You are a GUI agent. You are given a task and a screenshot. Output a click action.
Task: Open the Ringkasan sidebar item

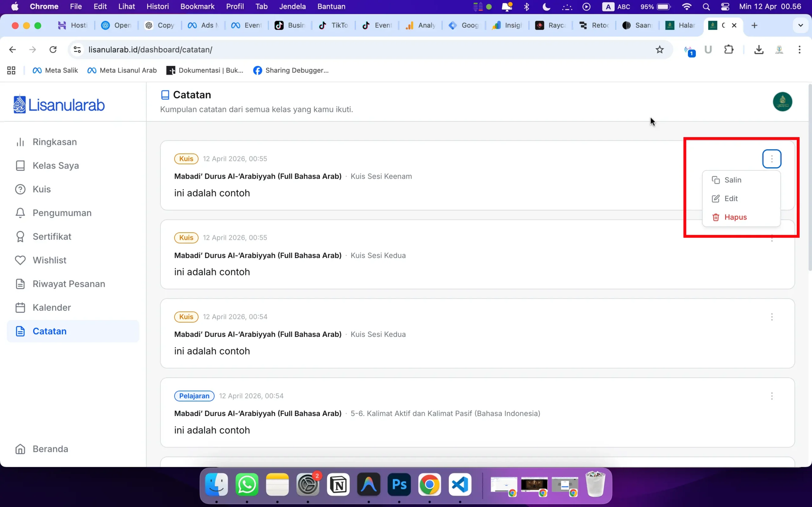pyautogui.click(x=54, y=142)
